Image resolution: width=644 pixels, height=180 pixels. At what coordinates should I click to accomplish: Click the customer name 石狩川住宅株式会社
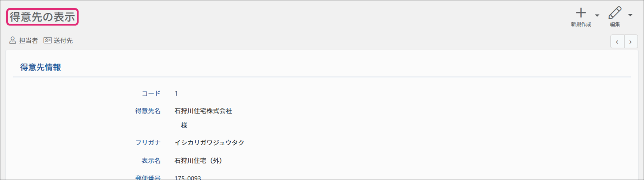[x=203, y=111]
